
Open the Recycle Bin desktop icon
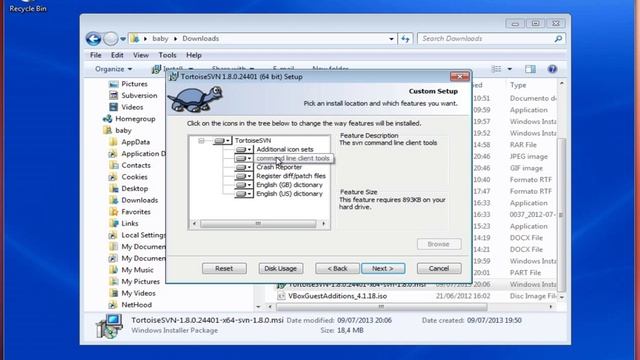(28, 7)
